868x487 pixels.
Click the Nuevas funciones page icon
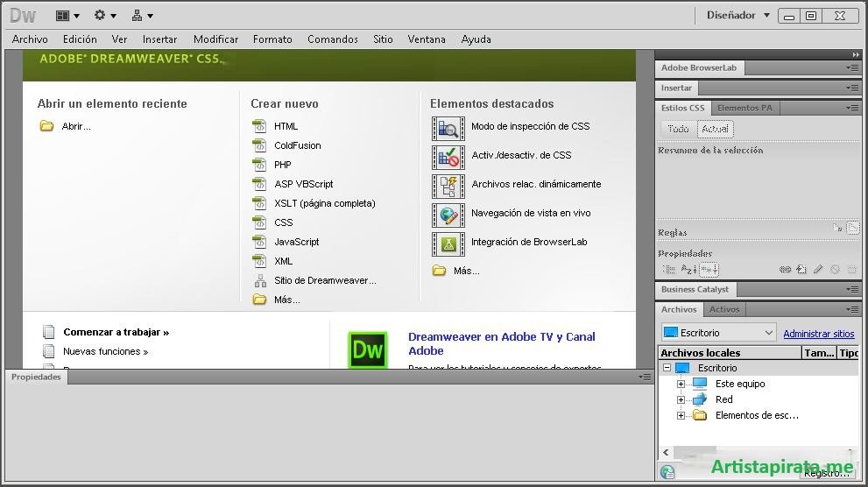[x=49, y=351]
